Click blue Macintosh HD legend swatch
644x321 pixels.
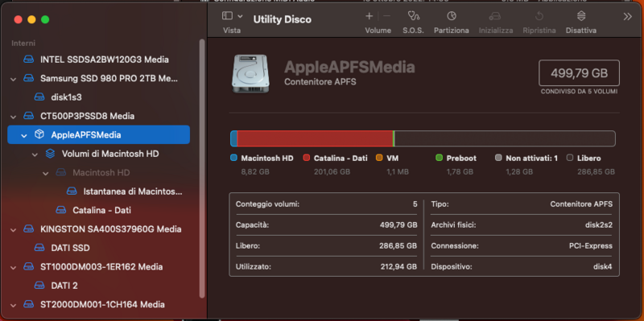[x=233, y=158]
